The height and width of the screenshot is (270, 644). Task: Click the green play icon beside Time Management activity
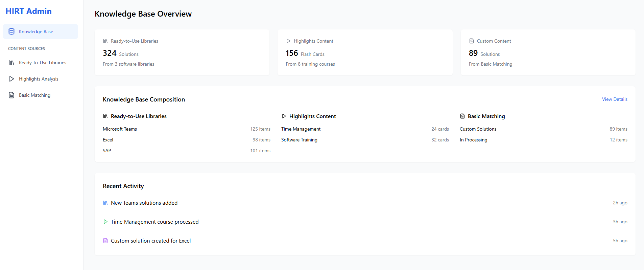click(105, 222)
